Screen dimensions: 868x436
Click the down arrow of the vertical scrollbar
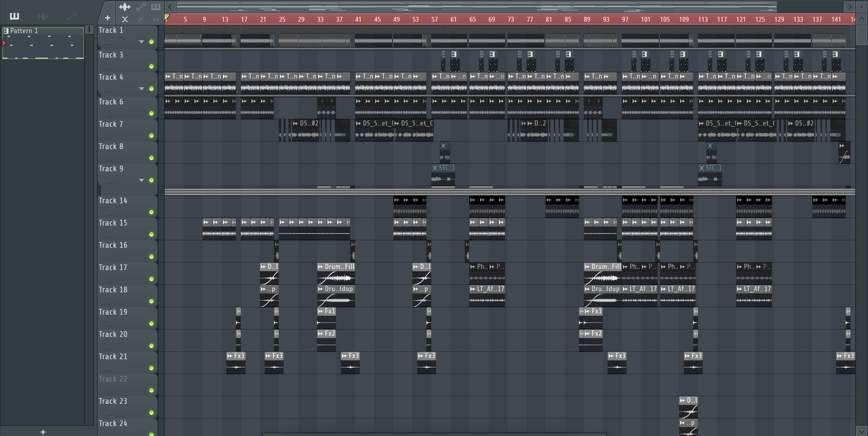(862, 431)
